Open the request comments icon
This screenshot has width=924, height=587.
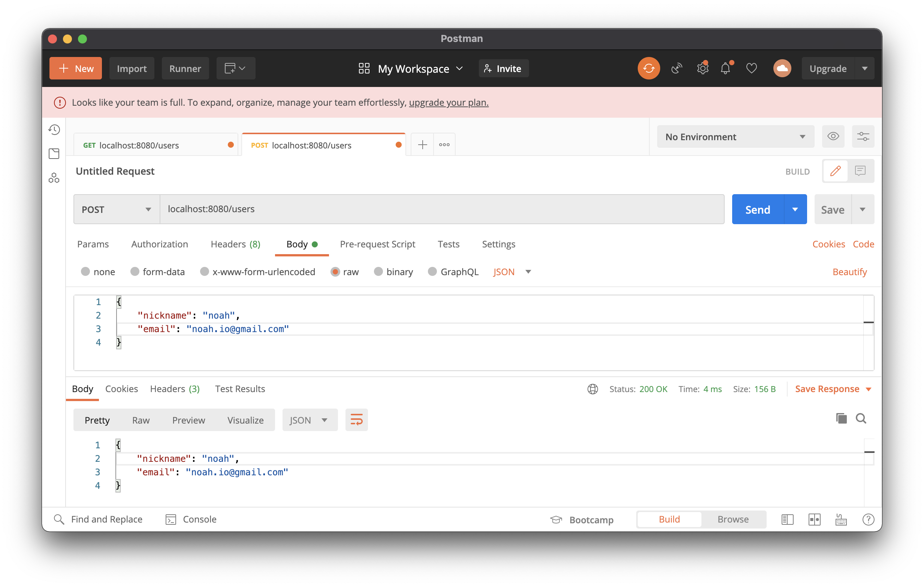(860, 171)
